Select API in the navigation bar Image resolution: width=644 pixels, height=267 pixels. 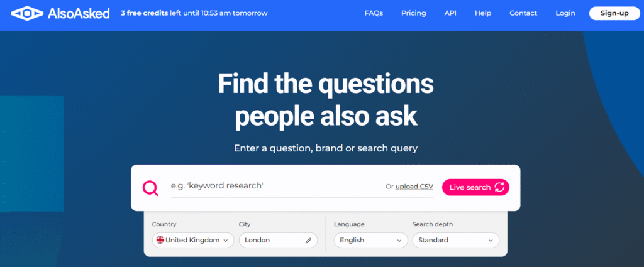point(450,13)
